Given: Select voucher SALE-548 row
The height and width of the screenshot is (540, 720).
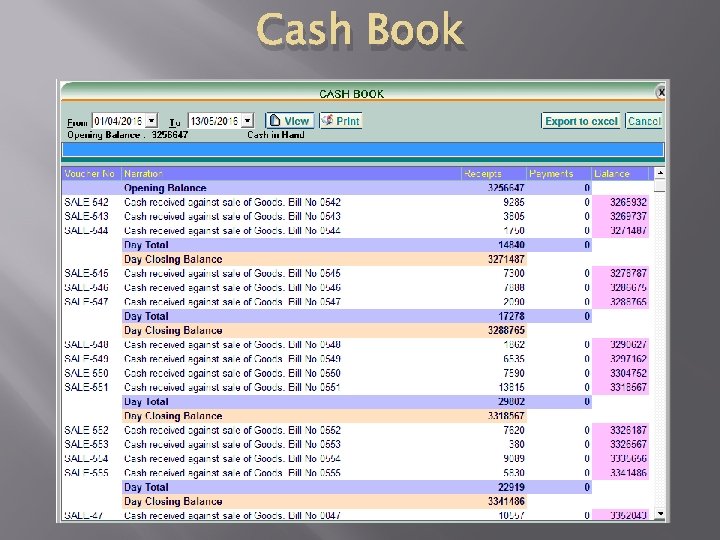Looking at the screenshot, I should point(355,344).
